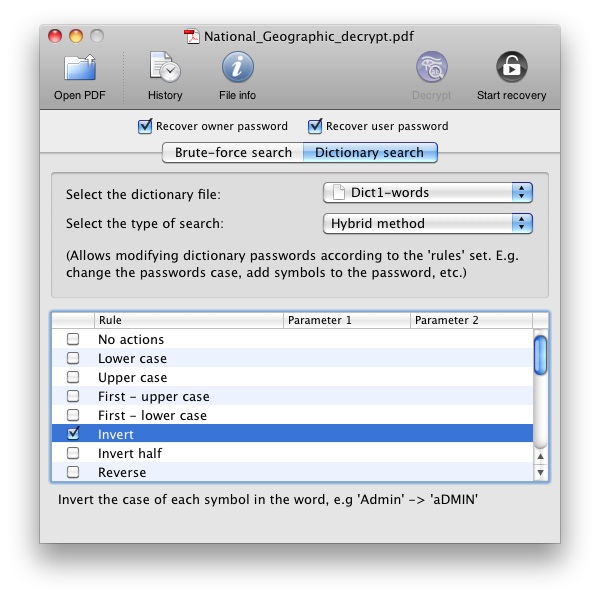Open the Dict1-words dictionary file dropdown
Image resolution: width=600 pixels, height=598 pixels.
[428, 192]
